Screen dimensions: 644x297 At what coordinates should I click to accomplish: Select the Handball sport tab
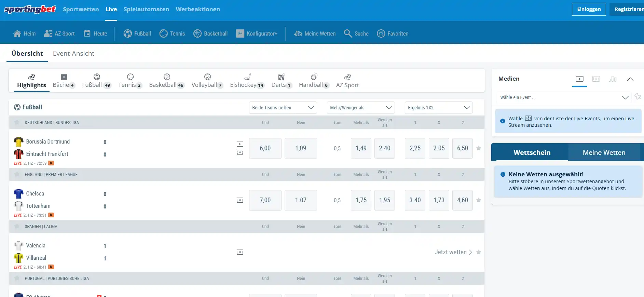tap(314, 81)
